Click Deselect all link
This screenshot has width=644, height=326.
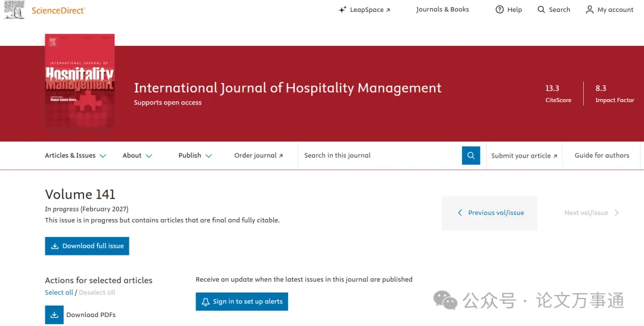(97, 293)
